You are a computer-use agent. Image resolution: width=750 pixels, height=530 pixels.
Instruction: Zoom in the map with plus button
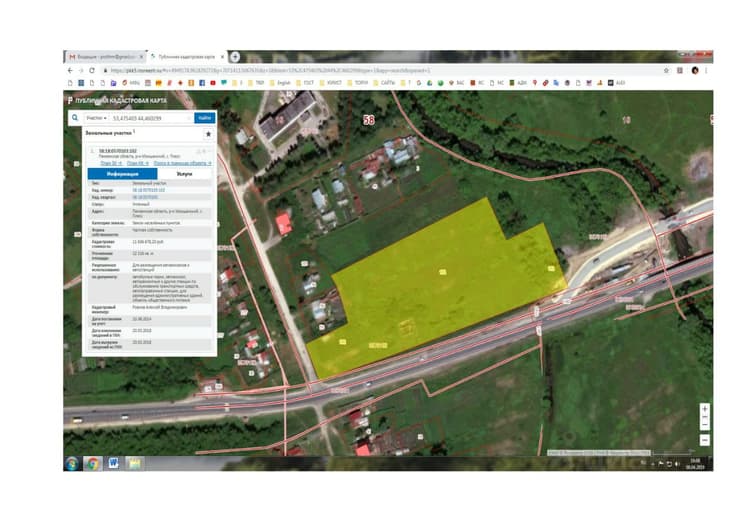pyautogui.click(x=705, y=409)
